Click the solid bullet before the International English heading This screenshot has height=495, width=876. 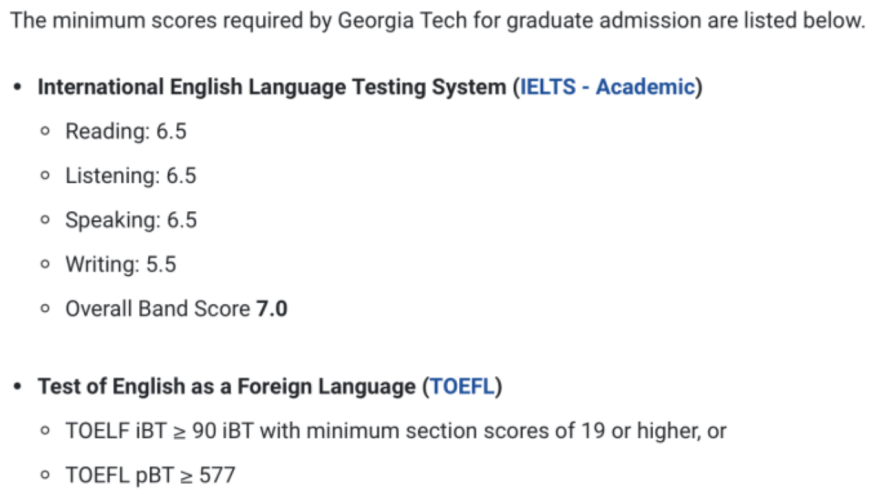coord(18,87)
